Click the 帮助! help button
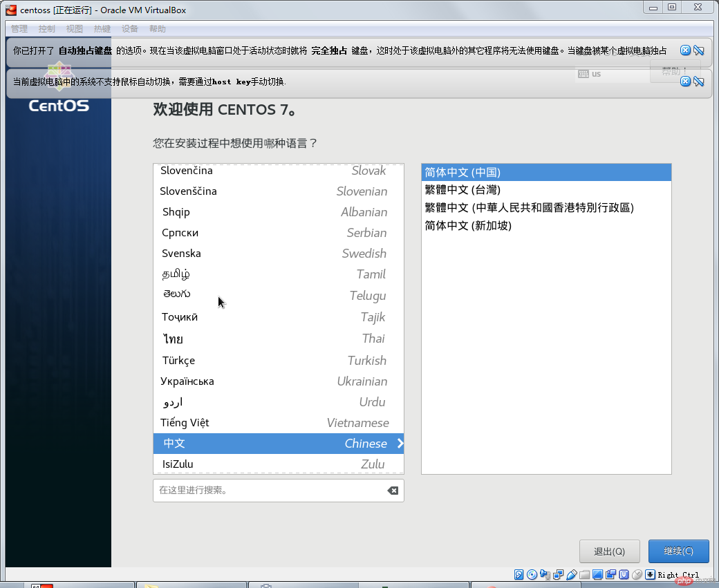The width and height of the screenshot is (719, 588). tap(675, 71)
